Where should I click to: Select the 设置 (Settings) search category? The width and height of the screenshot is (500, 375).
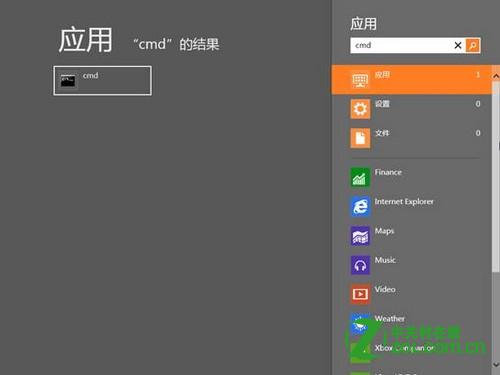pos(412,109)
